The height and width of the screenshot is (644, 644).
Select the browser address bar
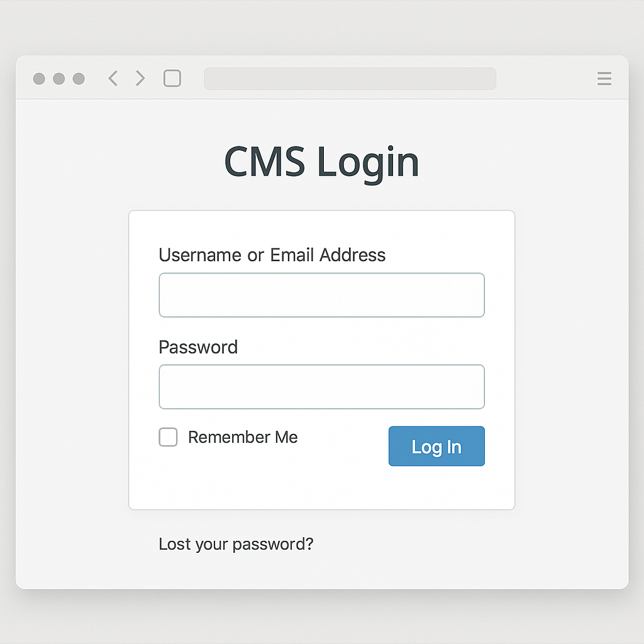pyautogui.click(x=350, y=79)
